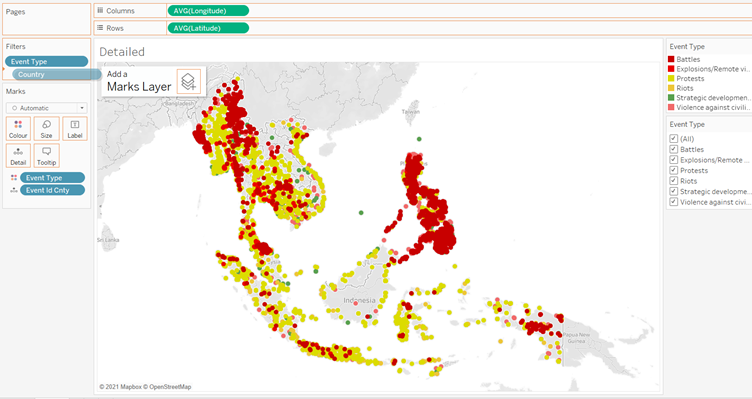Click the detail icon beside Event Id Cnty

pyautogui.click(x=14, y=190)
